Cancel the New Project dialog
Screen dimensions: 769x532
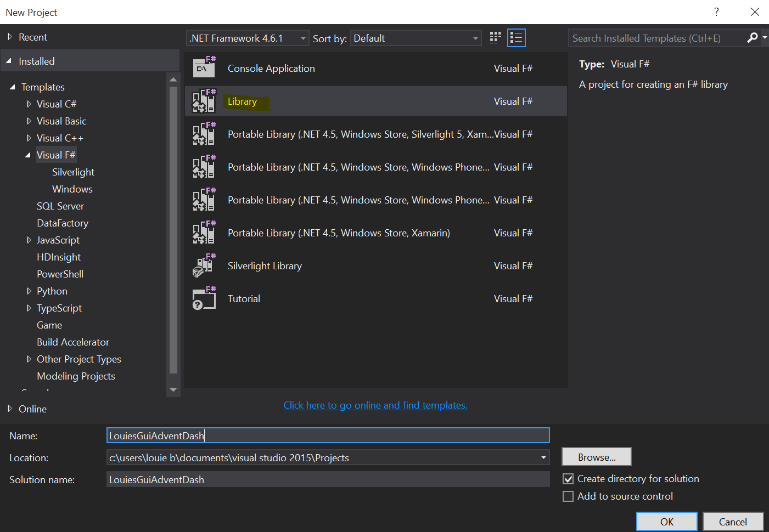tap(733, 522)
